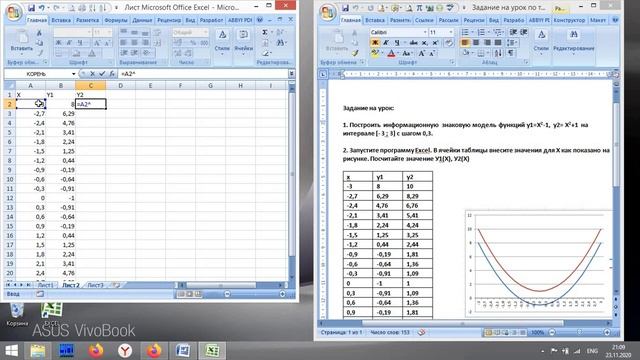Image resolution: width=640 pixels, height=360 pixels.
Task: Open Excel Вставка ribbon tab
Action: click(61, 20)
